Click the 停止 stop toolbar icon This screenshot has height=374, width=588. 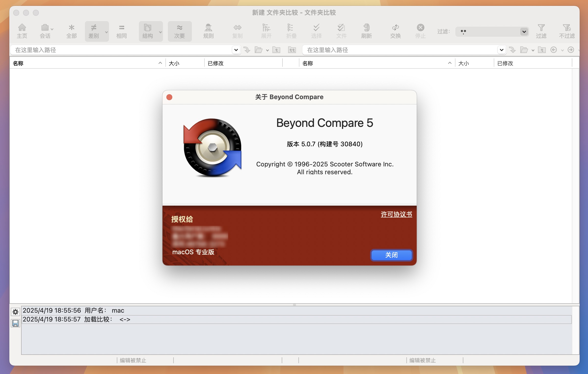[x=420, y=31]
